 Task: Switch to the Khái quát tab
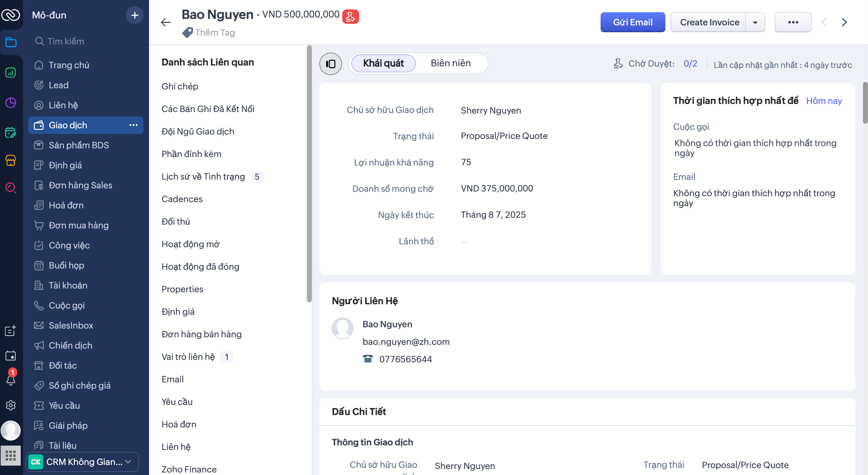(383, 63)
